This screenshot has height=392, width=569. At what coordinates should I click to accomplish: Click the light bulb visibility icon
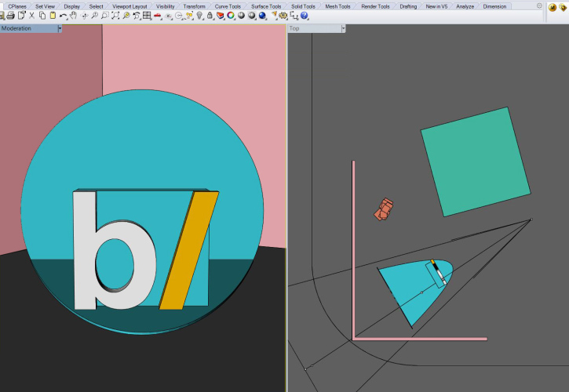pos(199,16)
